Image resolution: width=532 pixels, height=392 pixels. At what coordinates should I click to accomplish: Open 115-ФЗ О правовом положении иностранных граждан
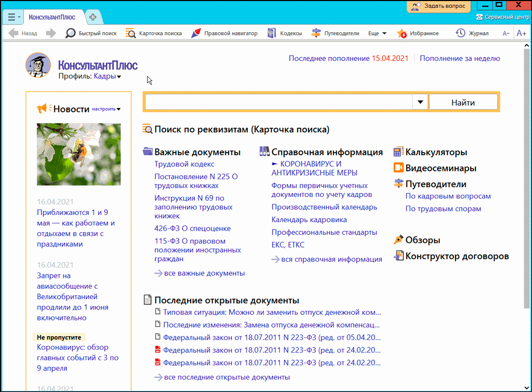[197, 250]
